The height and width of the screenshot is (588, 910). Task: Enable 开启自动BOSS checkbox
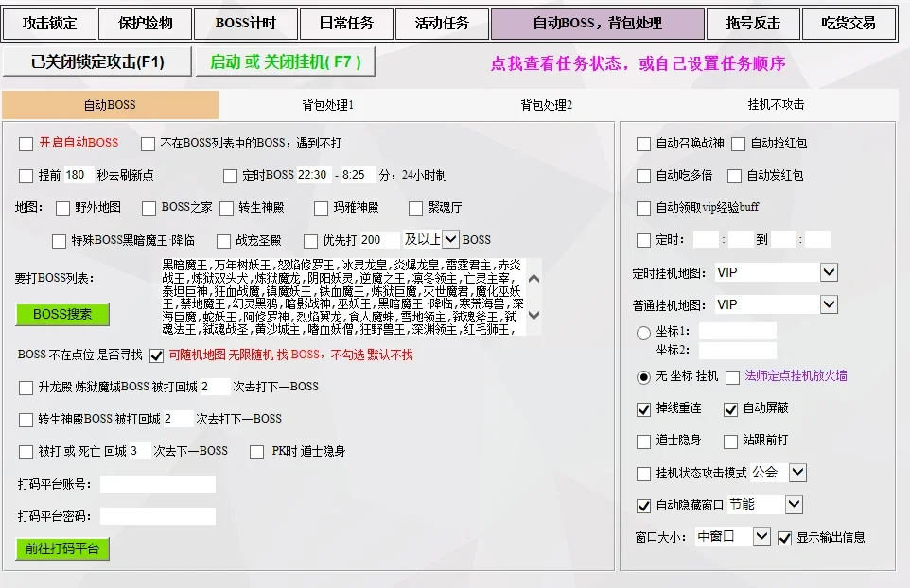[26, 143]
